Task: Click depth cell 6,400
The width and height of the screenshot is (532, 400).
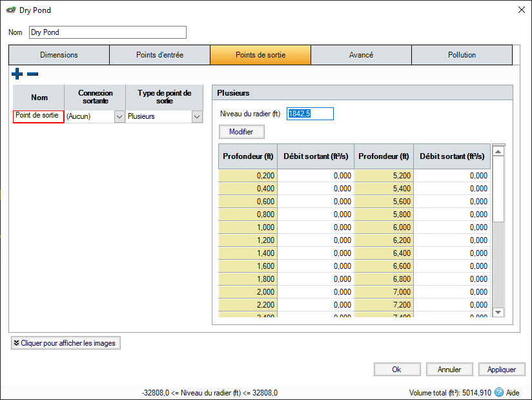Action: coord(384,253)
